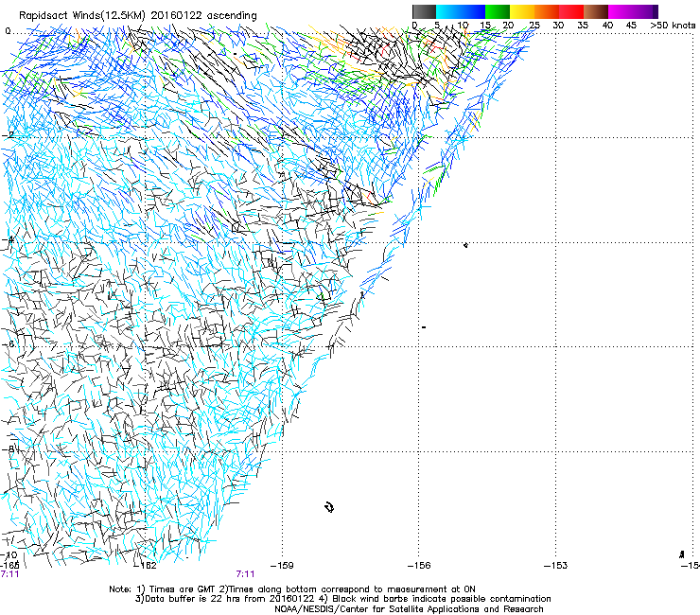Click the '35' legend scale number
The height and width of the screenshot is (615, 700).
coord(583,26)
